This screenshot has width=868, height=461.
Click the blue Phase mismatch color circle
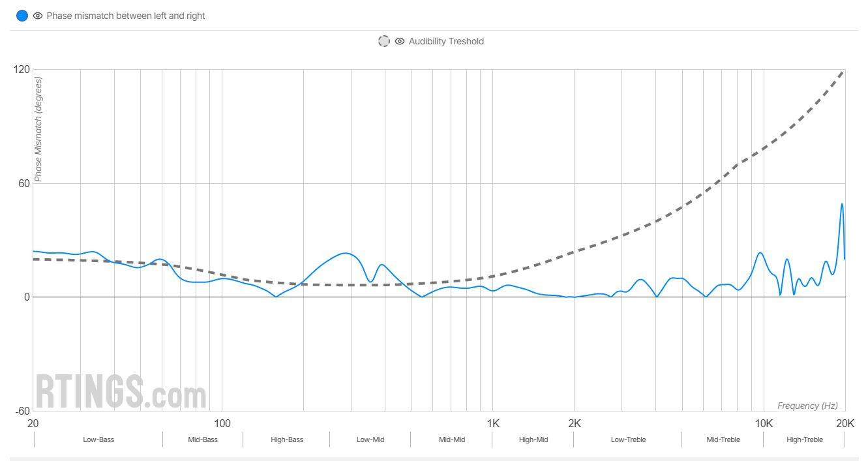click(x=22, y=16)
